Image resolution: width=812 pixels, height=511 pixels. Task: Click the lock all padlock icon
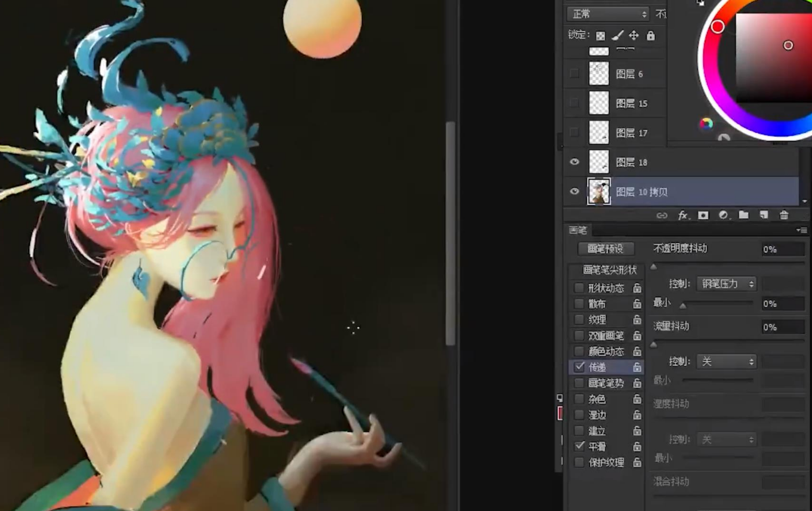click(650, 36)
